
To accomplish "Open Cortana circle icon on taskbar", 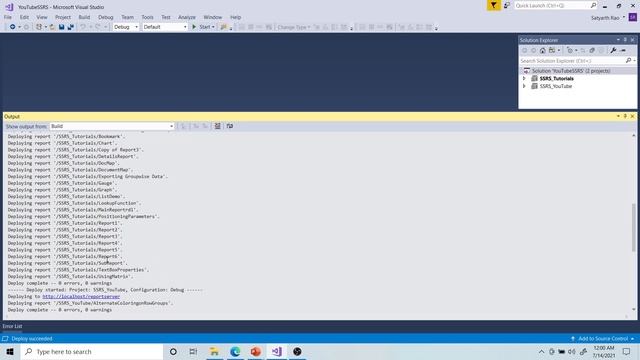I will pos(173,351).
